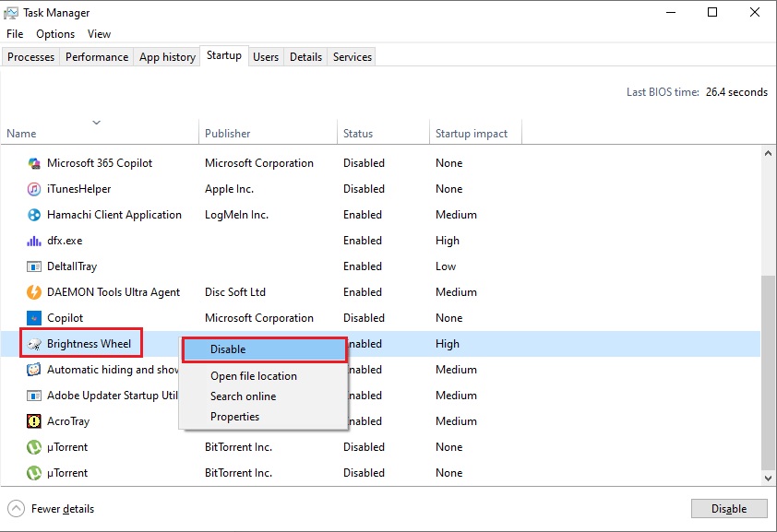Click the Low impact for DeltaIITray

(446, 266)
